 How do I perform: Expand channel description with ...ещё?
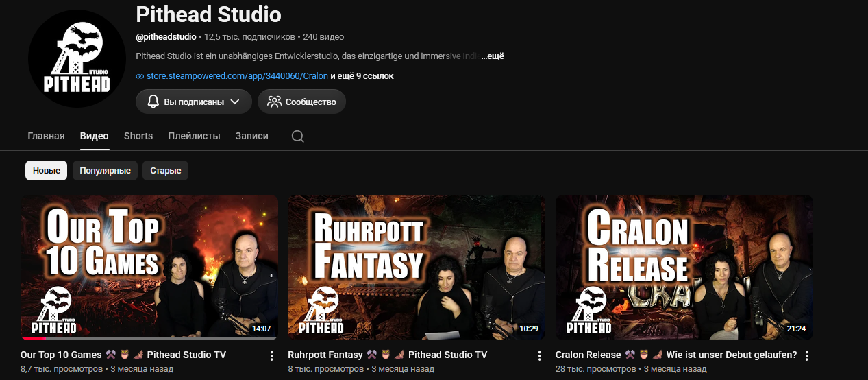[x=492, y=56]
